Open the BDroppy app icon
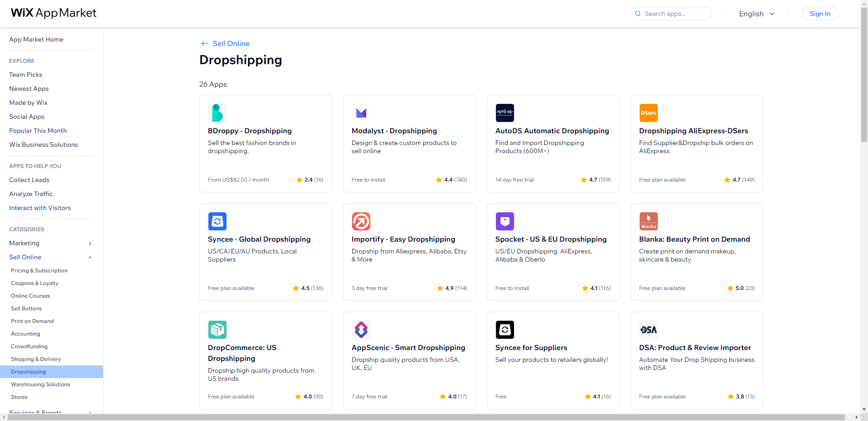This screenshot has height=421, width=868. 217,113
